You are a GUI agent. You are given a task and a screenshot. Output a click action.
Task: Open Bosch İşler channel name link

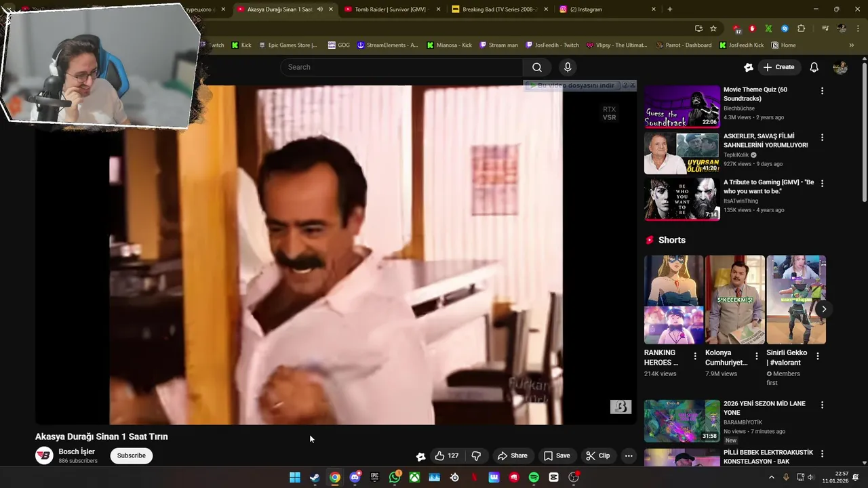tap(77, 451)
